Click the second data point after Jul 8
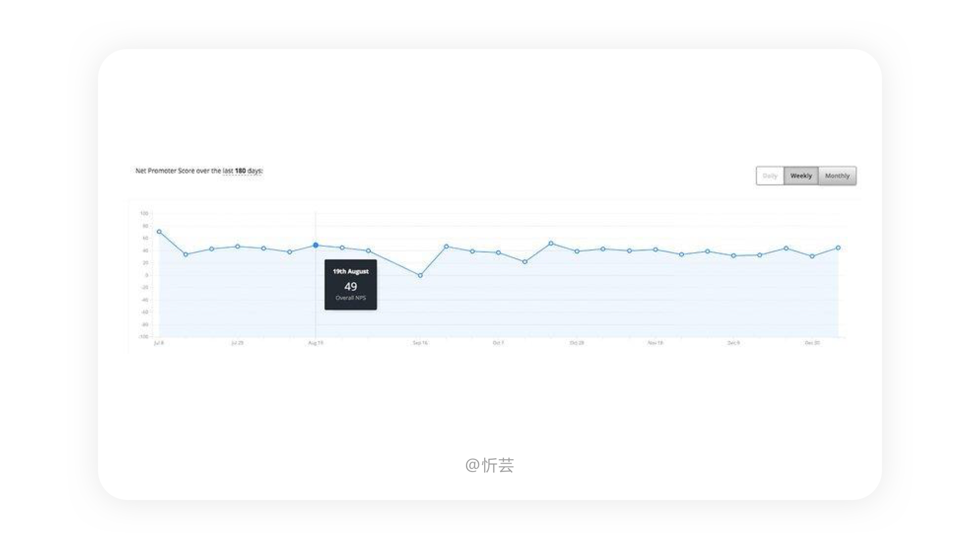The image size is (980, 548). coord(185,254)
